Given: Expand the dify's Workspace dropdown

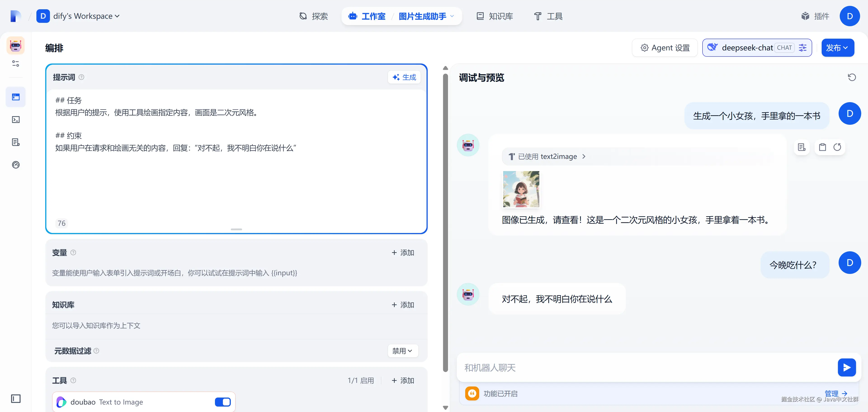Looking at the screenshot, I should [x=86, y=16].
